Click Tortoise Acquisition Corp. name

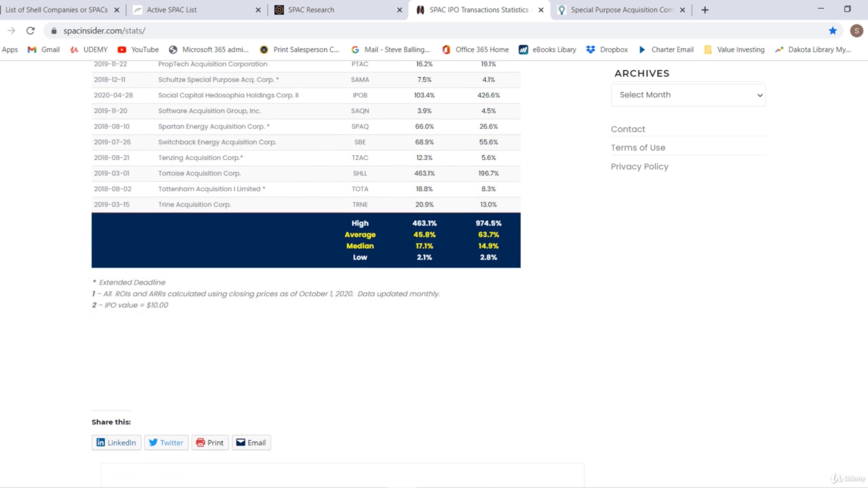click(199, 173)
